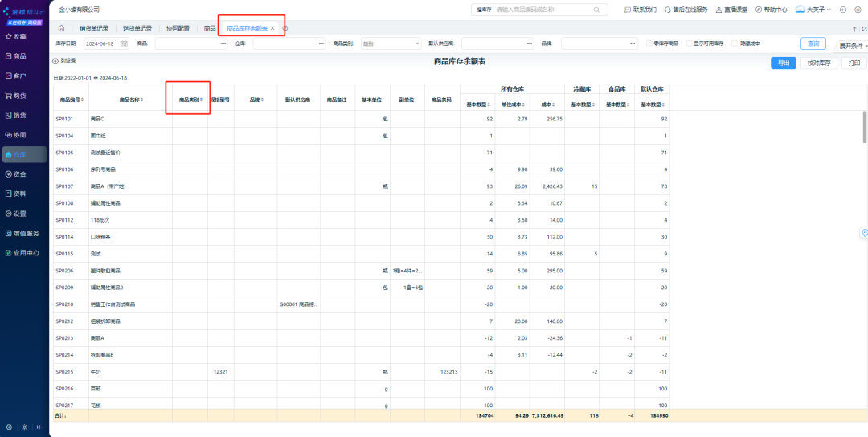
Task: Open the calendar picker for 库存日期
Action: coord(124,43)
